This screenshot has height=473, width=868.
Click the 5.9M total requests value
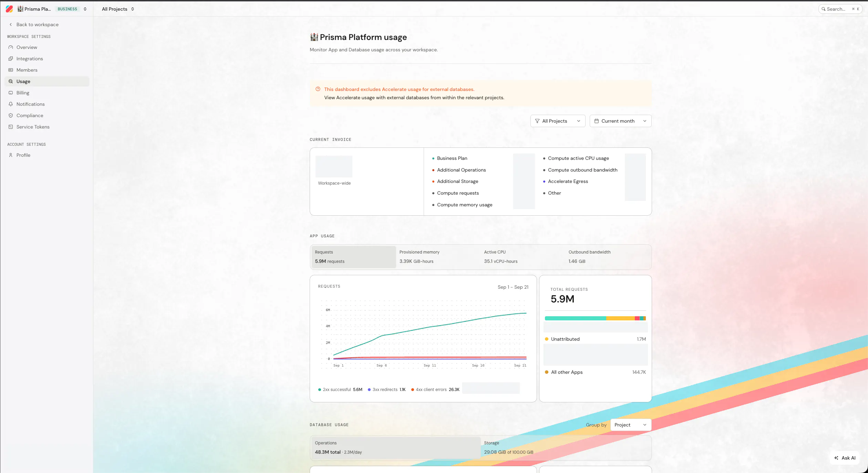click(562, 299)
